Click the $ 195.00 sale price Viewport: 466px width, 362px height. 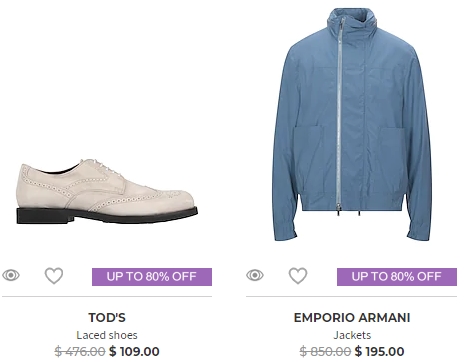coord(380,351)
